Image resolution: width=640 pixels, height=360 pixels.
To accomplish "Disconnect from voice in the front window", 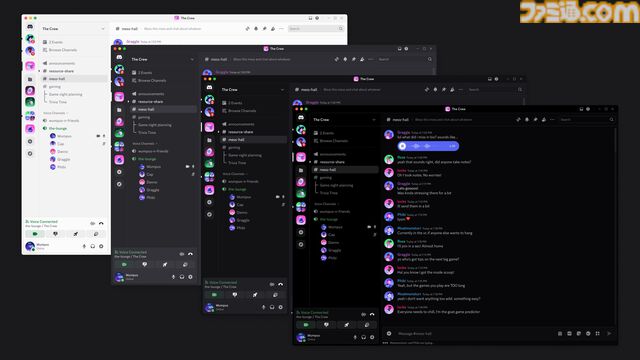I will (372, 314).
